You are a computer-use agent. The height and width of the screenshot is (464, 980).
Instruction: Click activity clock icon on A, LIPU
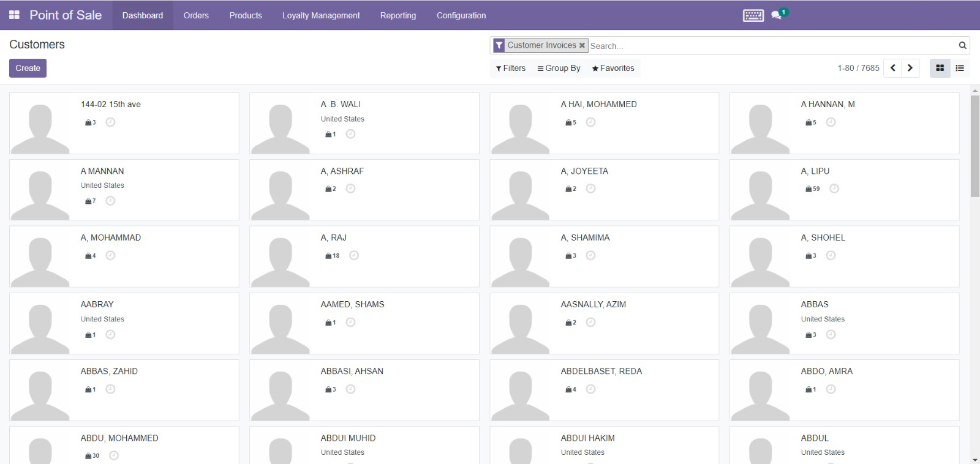(x=834, y=189)
